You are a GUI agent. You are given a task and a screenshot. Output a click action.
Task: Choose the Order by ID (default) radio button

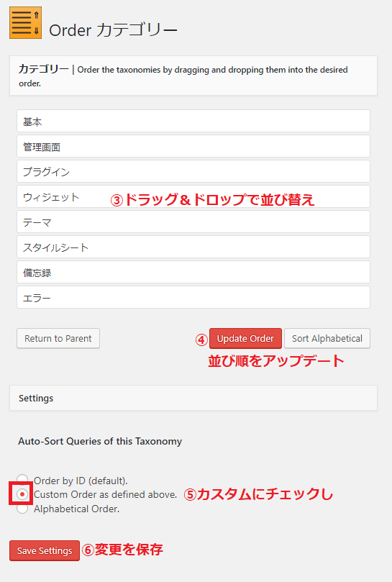22,480
